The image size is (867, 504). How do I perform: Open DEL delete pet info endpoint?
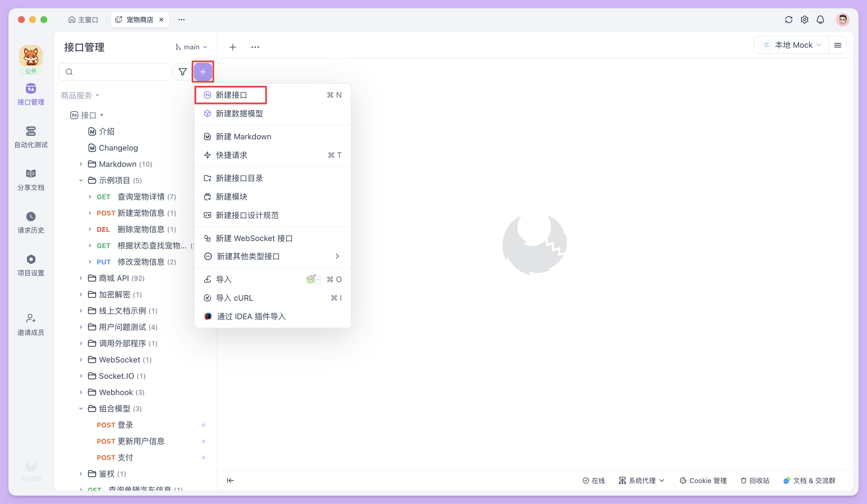coord(137,229)
